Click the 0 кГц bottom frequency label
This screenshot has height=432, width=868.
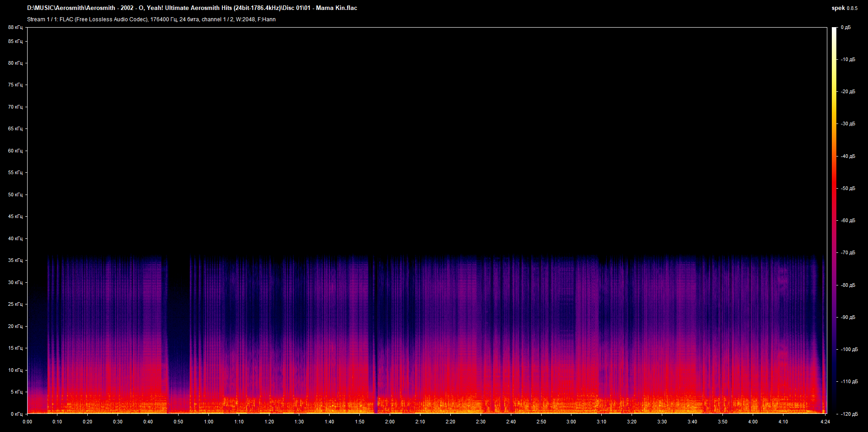16,414
